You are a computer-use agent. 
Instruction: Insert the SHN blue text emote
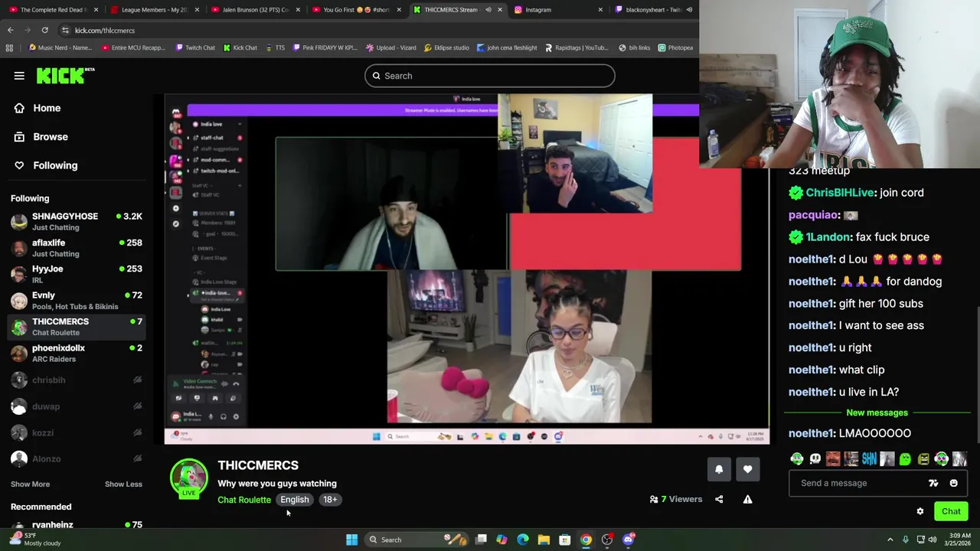tap(869, 459)
